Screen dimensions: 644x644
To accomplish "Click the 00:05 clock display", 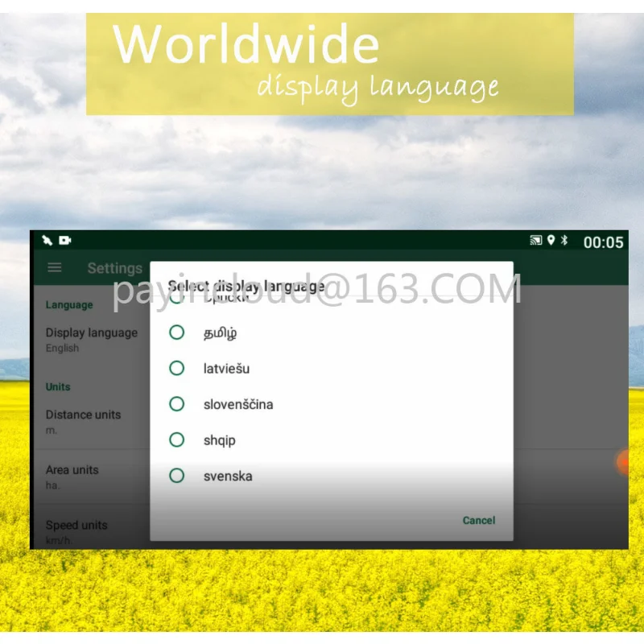I will pos(603,242).
